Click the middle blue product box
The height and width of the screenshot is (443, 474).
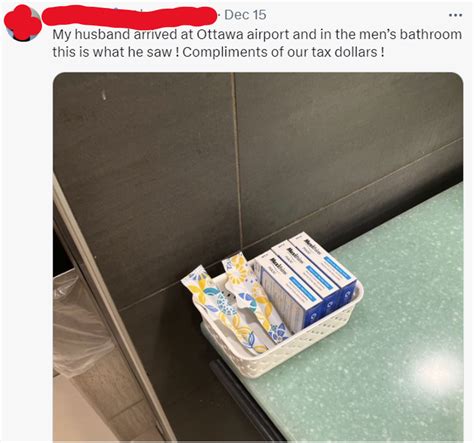pyautogui.click(x=305, y=277)
